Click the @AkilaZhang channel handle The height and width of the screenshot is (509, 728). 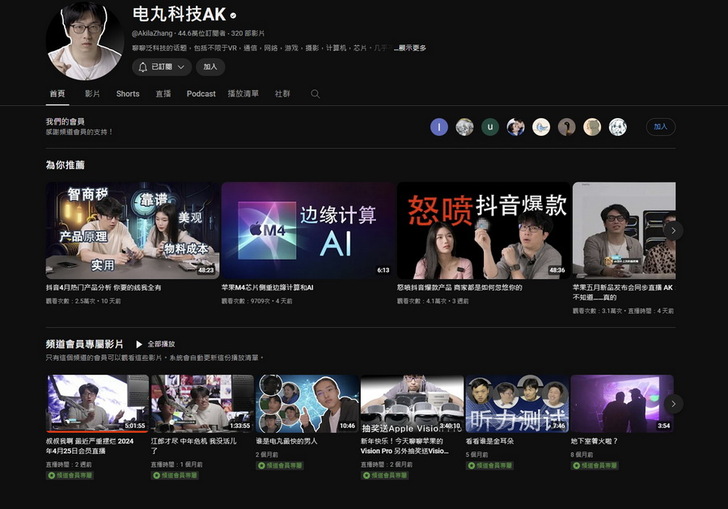(x=152, y=33)
